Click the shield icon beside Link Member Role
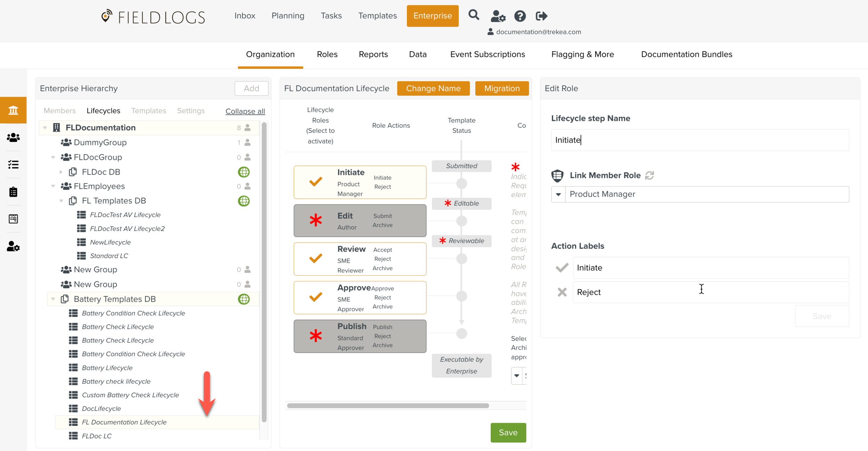 557,175
